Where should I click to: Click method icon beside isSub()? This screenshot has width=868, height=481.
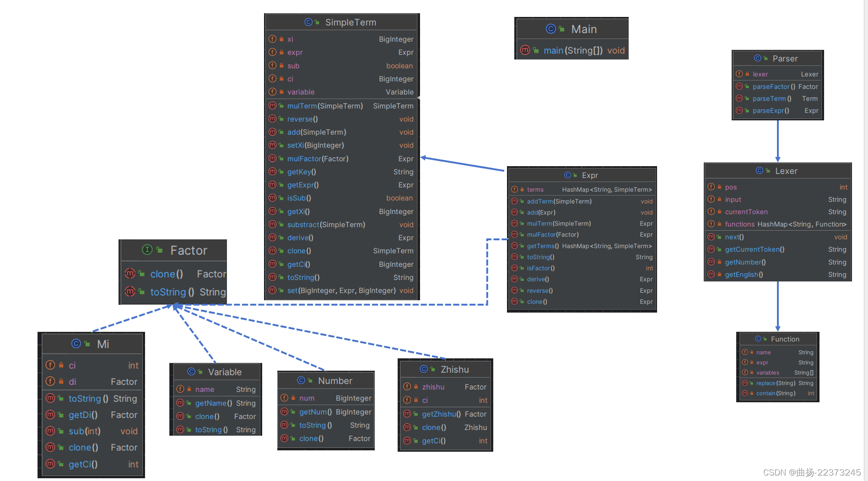click(272, 198)
